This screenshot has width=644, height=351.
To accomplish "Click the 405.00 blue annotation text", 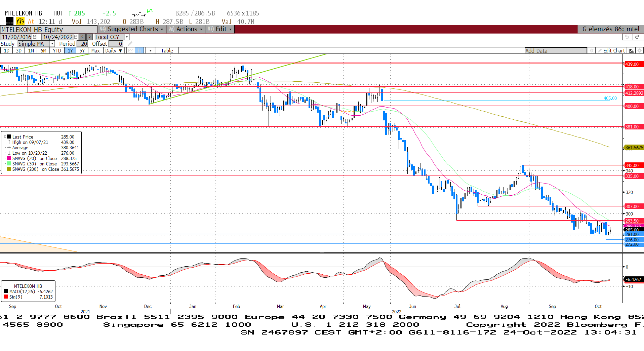I will [610, 98].
